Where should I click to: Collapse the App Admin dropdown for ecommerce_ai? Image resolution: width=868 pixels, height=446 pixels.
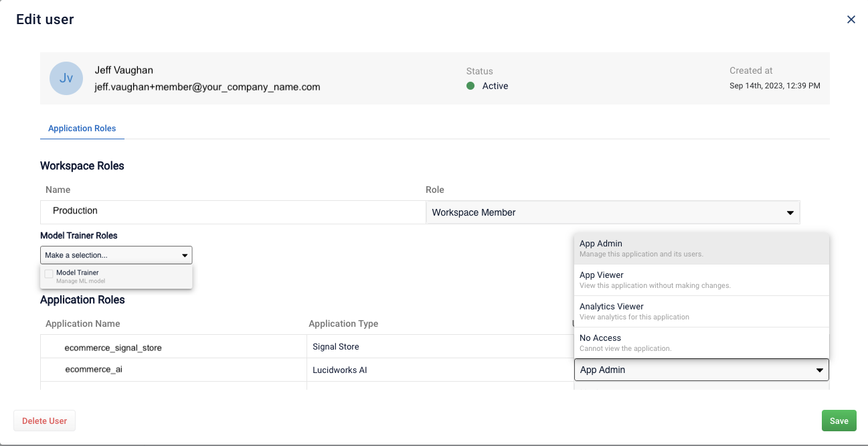click(x=701, y=370)
